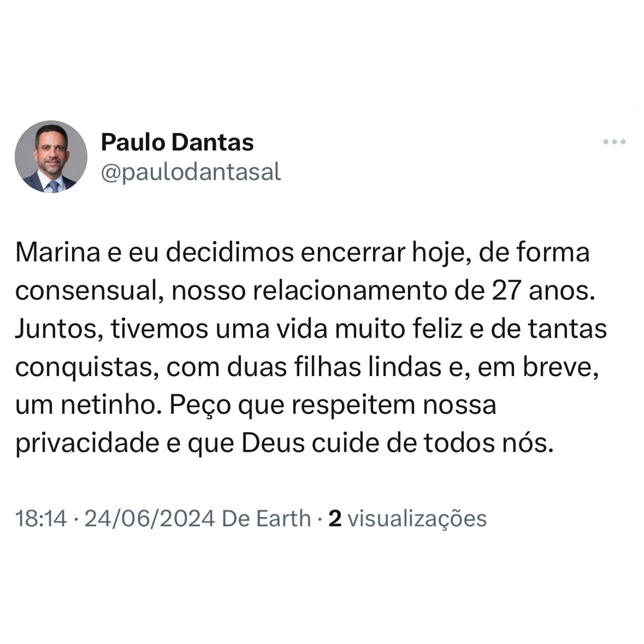Open Paulo Dantas profile picture

[x=51, y=157]
